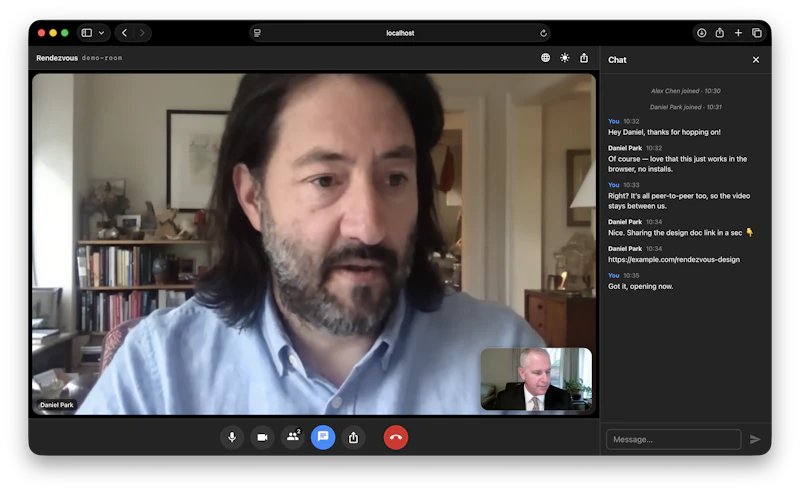Maximize window with green button
The width and height of the screenshot is (800, 493).
(x=65, y=33)
